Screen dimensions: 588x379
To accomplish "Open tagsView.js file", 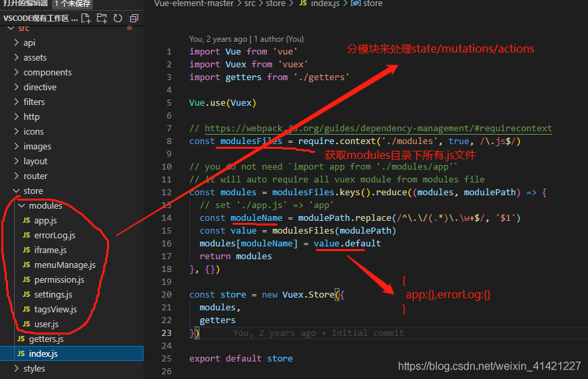I will point(55,309).
